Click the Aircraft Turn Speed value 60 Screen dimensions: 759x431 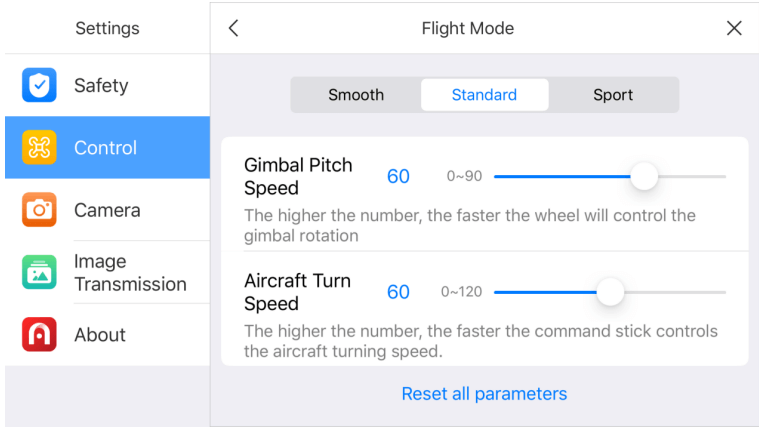point(398,292)
